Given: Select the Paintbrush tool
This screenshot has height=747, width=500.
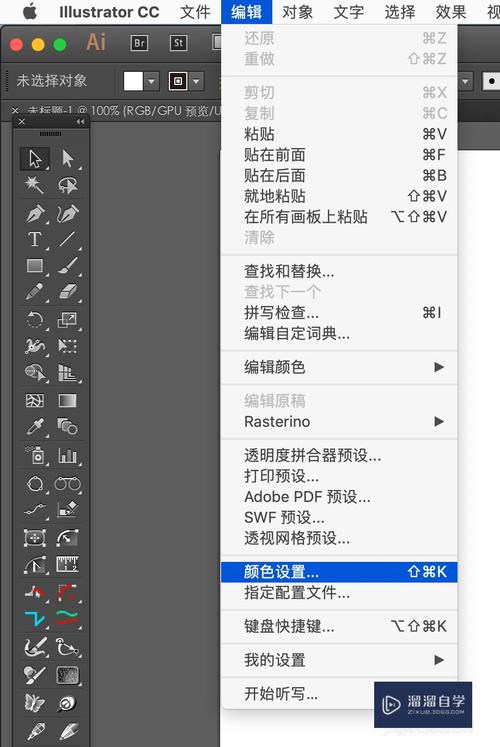Looking at the screenshot, I should (68, 265).
